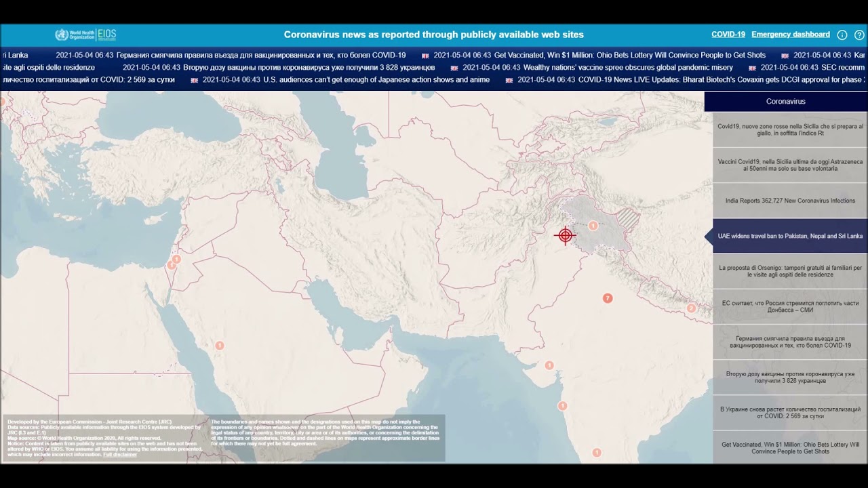Click the dashboard title Coronavirus news text

pos(433,35)
